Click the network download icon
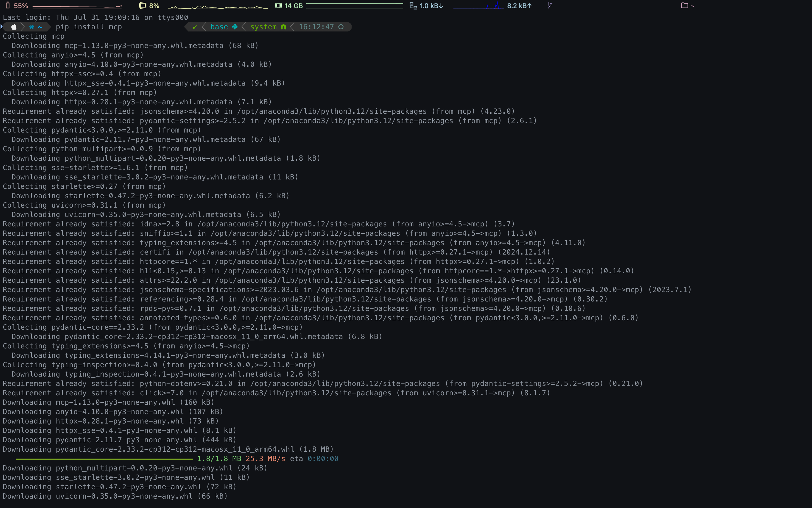The height and width of the screenshot is (508, 812). pyautogui.click(x=413, y=5)
